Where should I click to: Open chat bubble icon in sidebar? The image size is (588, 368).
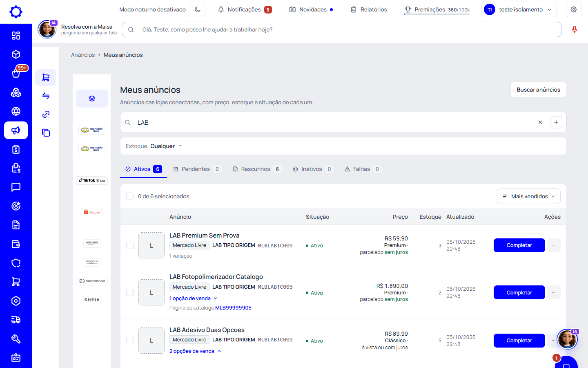16,187
